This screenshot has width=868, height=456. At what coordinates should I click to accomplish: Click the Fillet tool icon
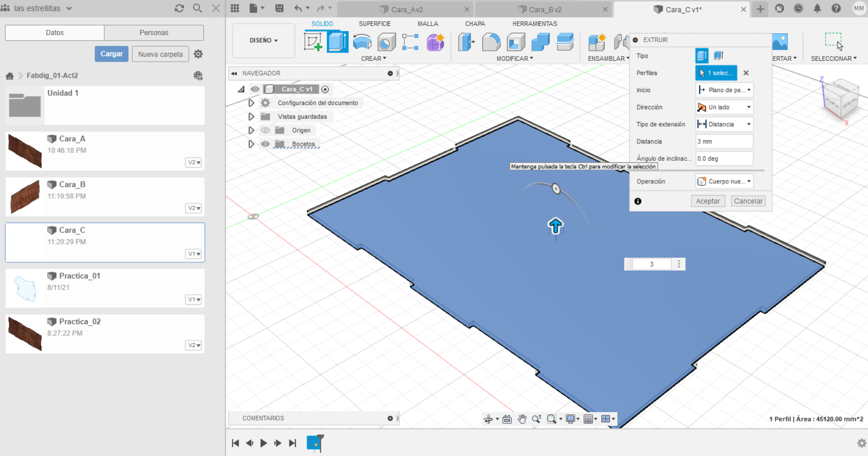491,42
